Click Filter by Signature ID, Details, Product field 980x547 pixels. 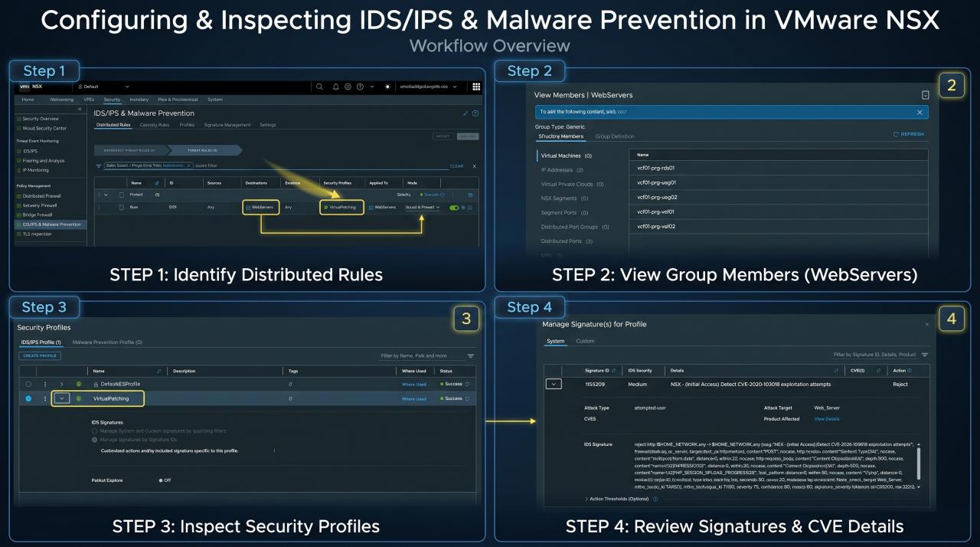[x=874, y=355]
